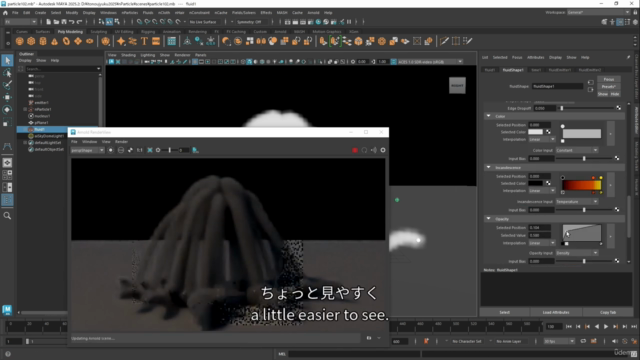Click the 1:1 zoom icon in Arnold RenderView

click(x=140, y=150)
